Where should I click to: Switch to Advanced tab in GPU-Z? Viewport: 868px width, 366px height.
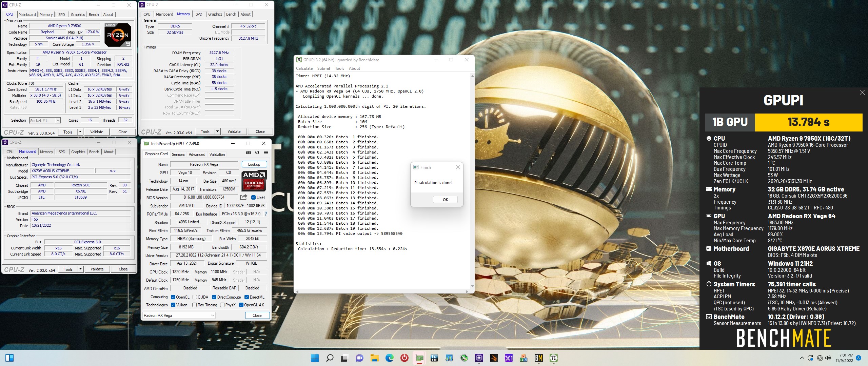(x=197, y=155)
